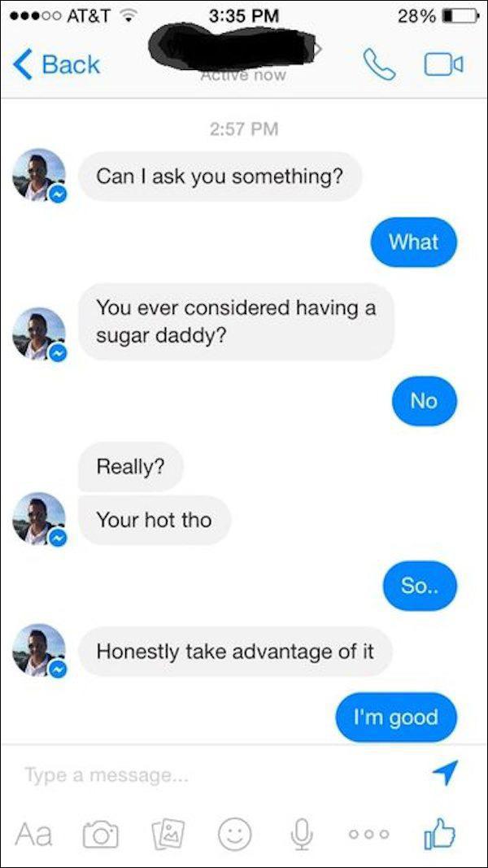This screenshot has width=488, height=868.
Task: Tap the Your hot tho message
Action: 155,520
